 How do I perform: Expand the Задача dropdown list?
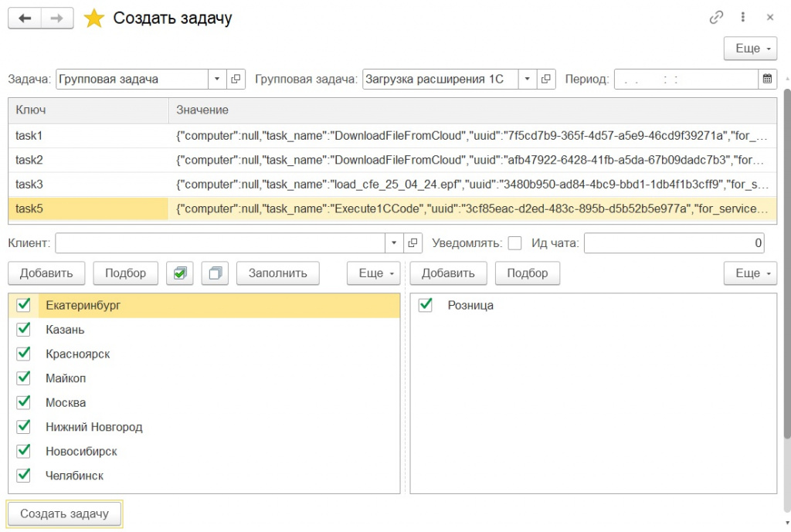click(217, 79)
